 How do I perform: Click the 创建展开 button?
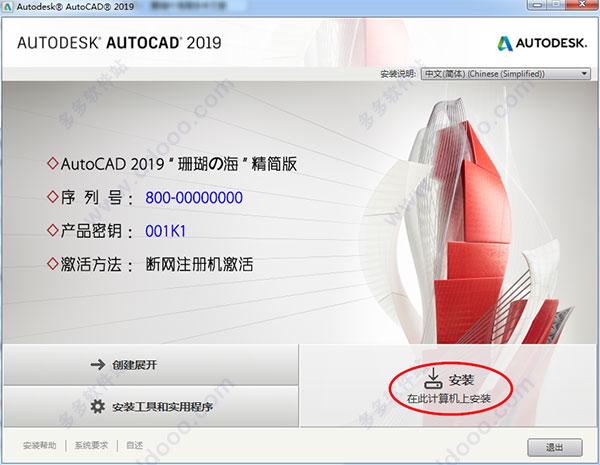(151, 365)
